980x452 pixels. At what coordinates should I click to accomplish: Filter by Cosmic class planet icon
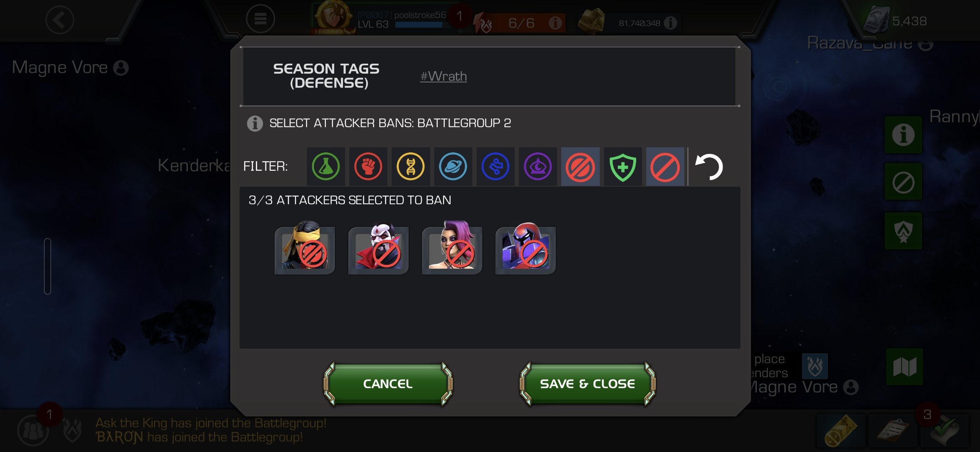pos(453,167)
